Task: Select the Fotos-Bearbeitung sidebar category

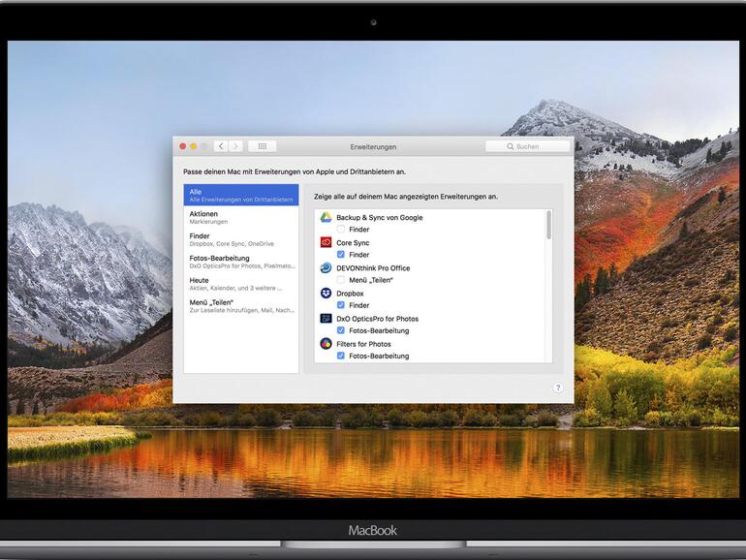Action: 241,262
